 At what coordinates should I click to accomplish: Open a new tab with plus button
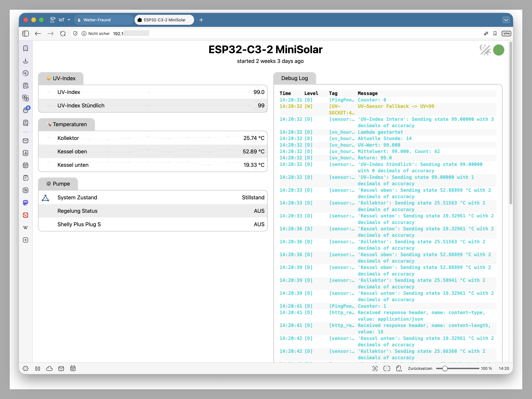(x=201, y=20)
